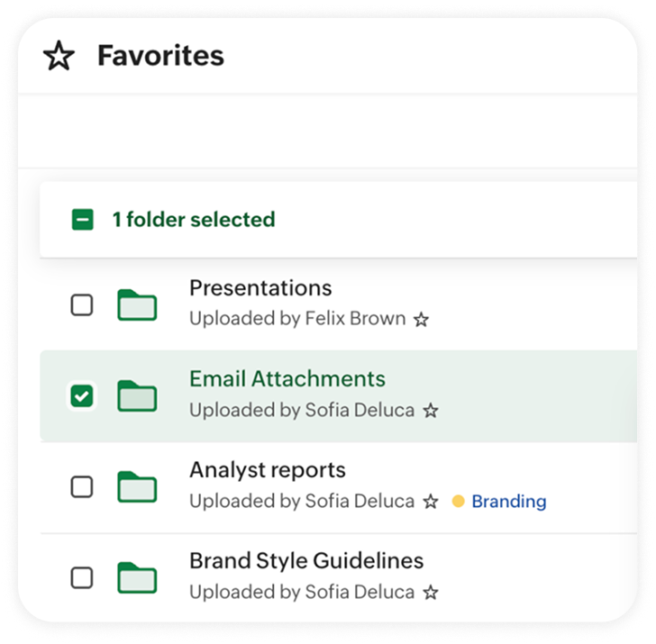Uncheck the Email Attachments checkbox
The width and height of the screenshot is (656, 644).
point(82,395)
